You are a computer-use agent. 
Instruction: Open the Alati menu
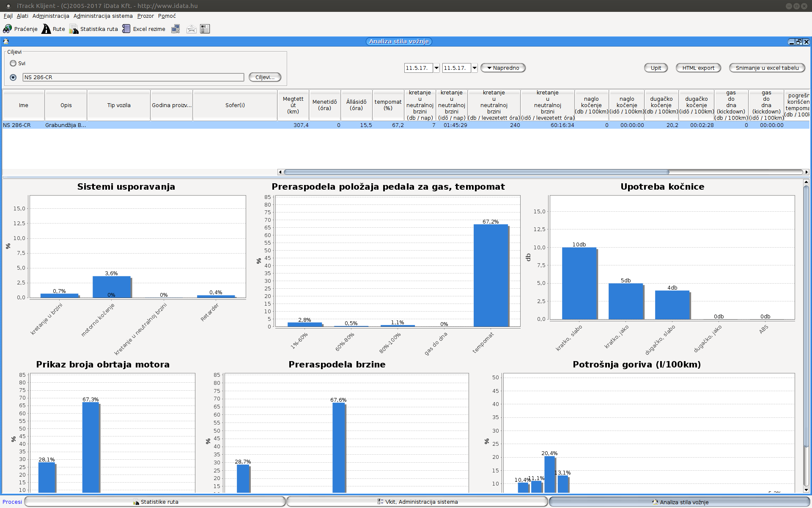22,16
